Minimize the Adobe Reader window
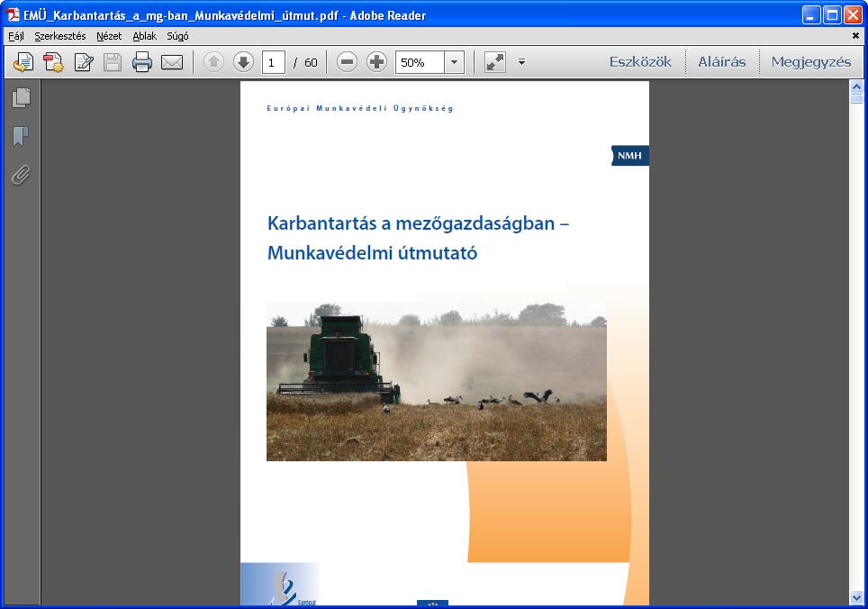Viewport: 868px width, 609px height. [811, 15]
